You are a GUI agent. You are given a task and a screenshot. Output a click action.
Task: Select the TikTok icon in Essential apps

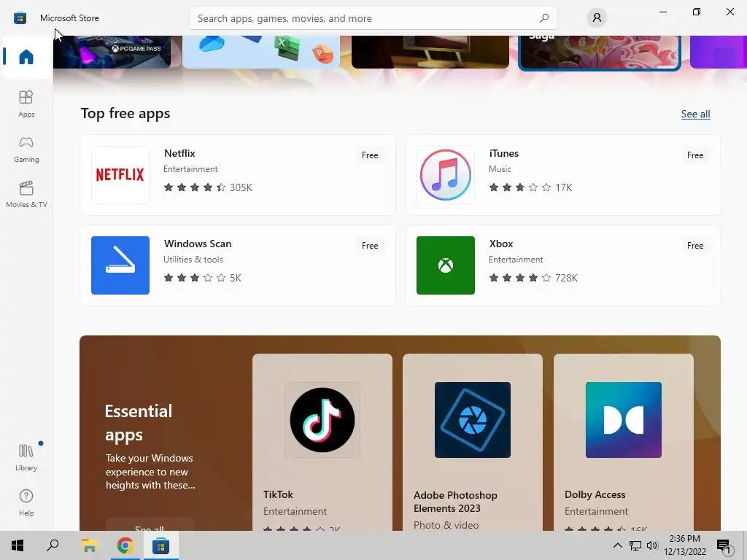[x=322, y=419]
